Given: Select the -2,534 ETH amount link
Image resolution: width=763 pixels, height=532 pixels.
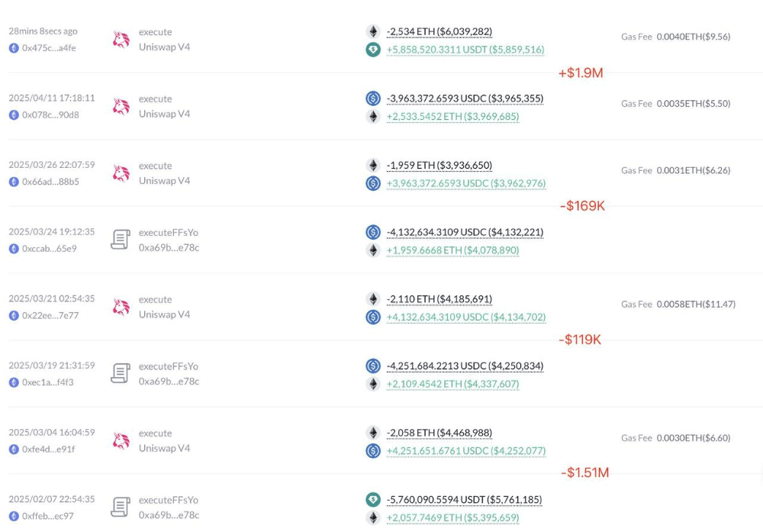Looking at the screenshot, I should (x=439, y=31).
